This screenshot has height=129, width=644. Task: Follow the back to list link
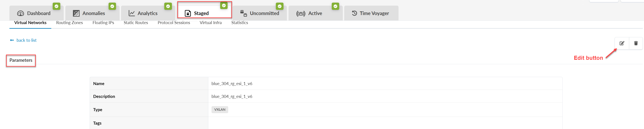pyautogui.click(x=27, y=40)
